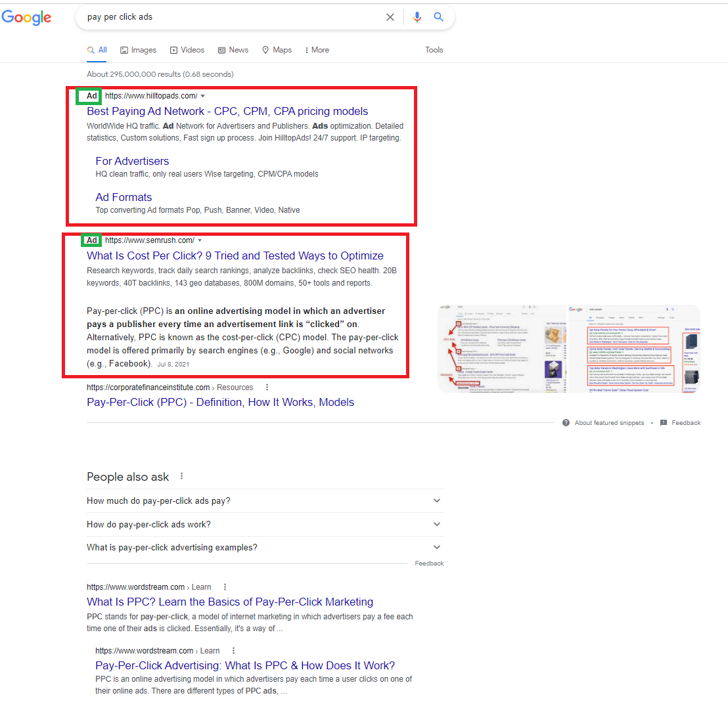
Task: Click the featured snippet Feedback flag icon
Action: point(664,423)
